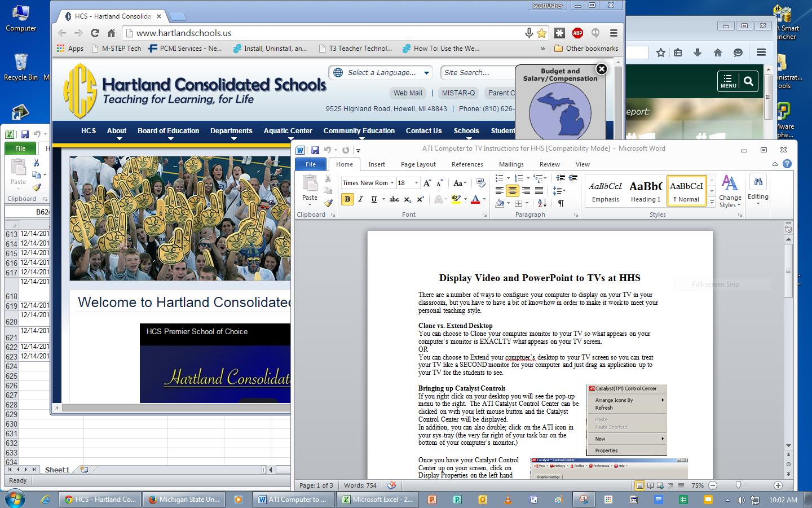
Task: Open font size dropdown showing 18
Action: coord(416,183)
